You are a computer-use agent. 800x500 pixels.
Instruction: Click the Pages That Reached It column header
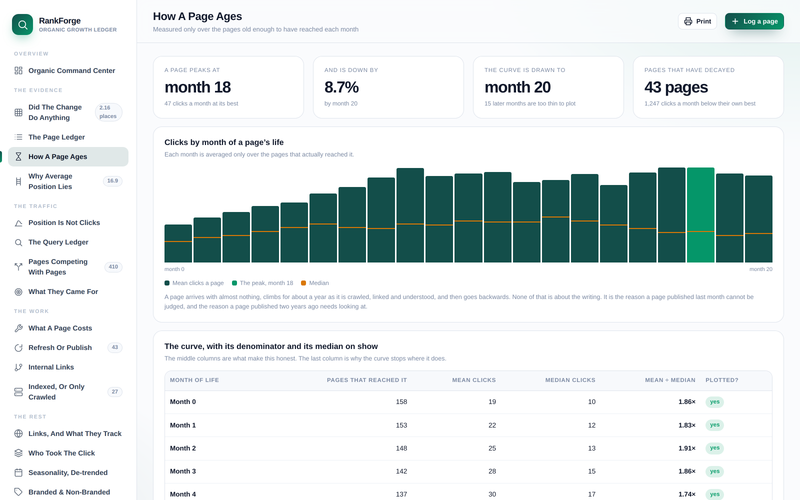click(x=367, y=380)
